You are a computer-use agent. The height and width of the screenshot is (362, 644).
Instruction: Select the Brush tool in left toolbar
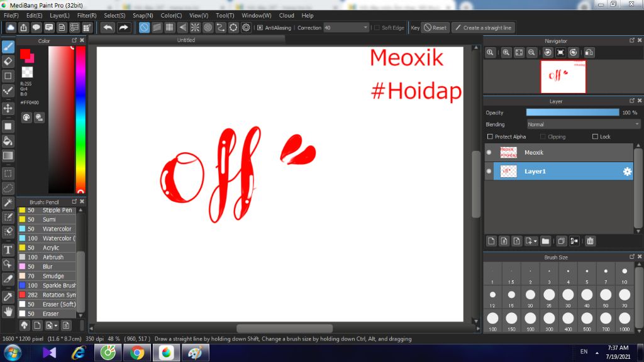8,47
